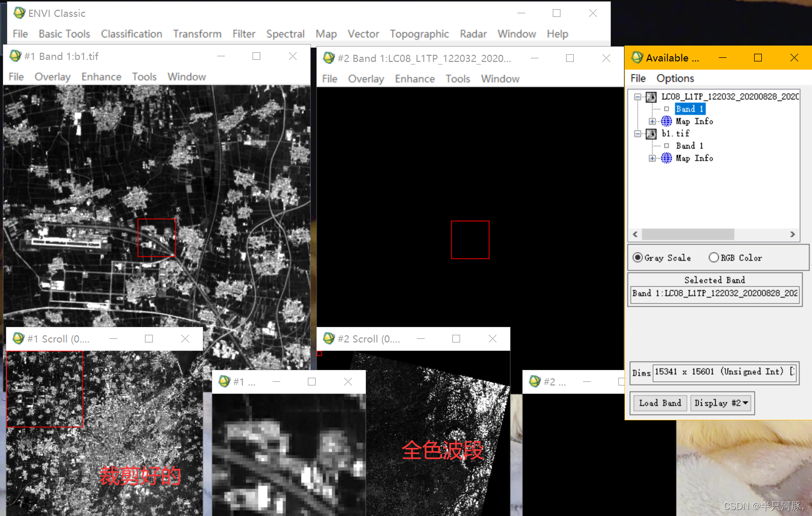The height and width of the screenshot is (516, 812).
Task: Expand Map Info under LC08_L1TP file
Action: click(x=652, y=121)
